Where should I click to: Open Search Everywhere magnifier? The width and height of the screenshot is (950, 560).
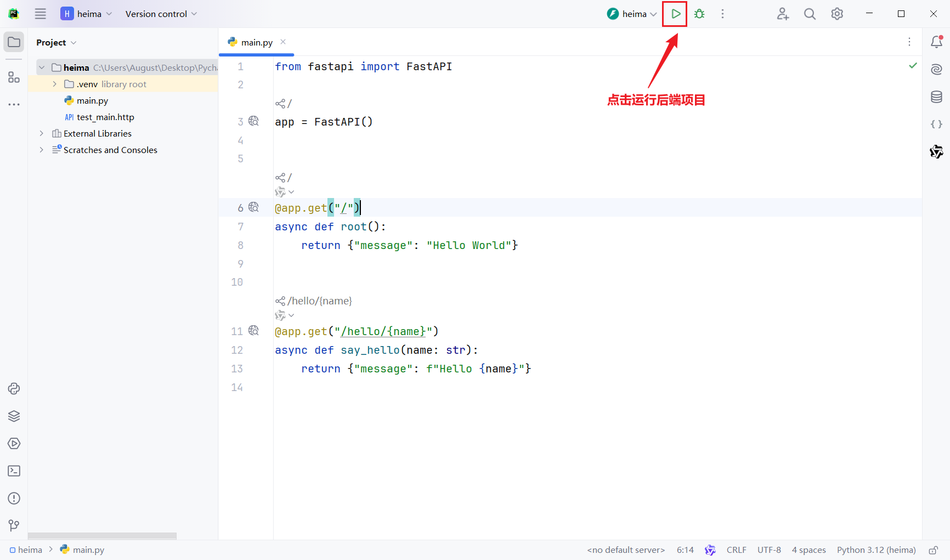(x=810, y=14)
